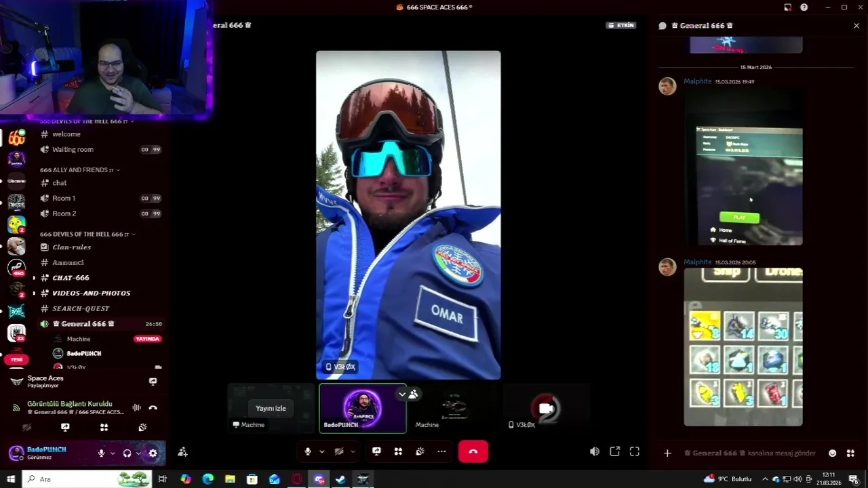Image resolution: width=868 pixels, height=488 pixels.
Task: Open user settings gear
Action: tap(153, 453)
